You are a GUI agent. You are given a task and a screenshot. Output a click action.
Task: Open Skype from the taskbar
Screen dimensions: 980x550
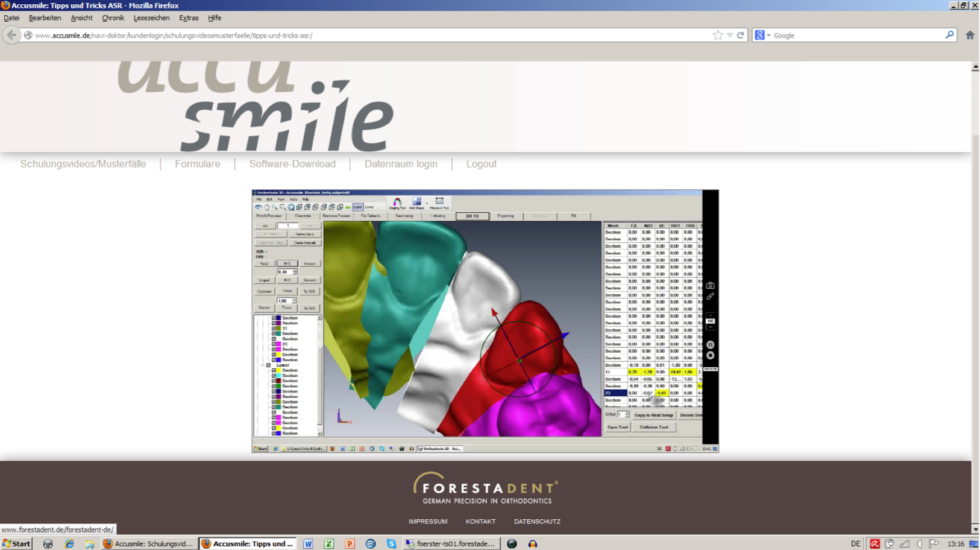pyautogui.click(x=392, y=544)
